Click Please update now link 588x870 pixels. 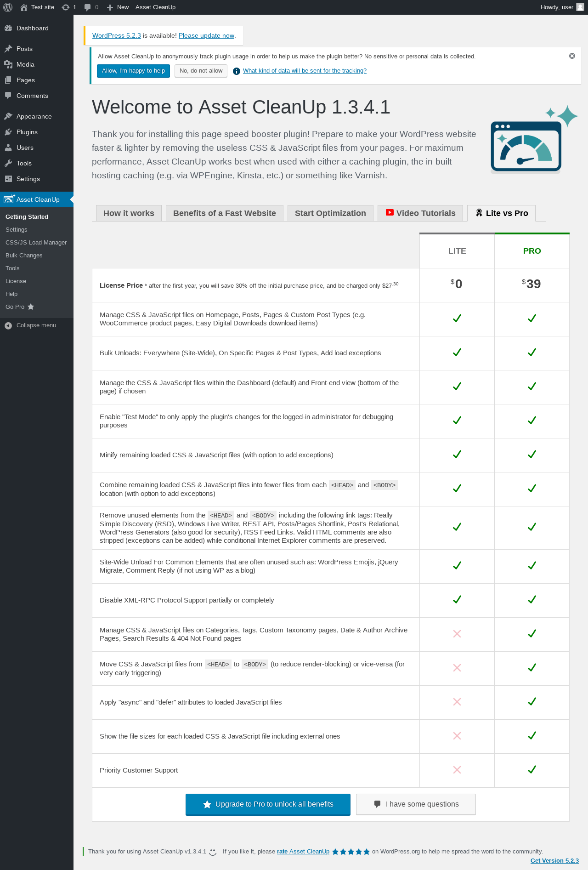coord(206,36)
